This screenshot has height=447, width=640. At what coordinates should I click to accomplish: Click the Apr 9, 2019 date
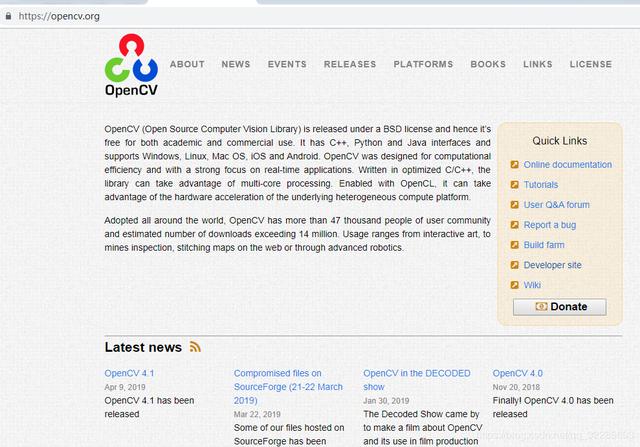[x=125, y=387]
